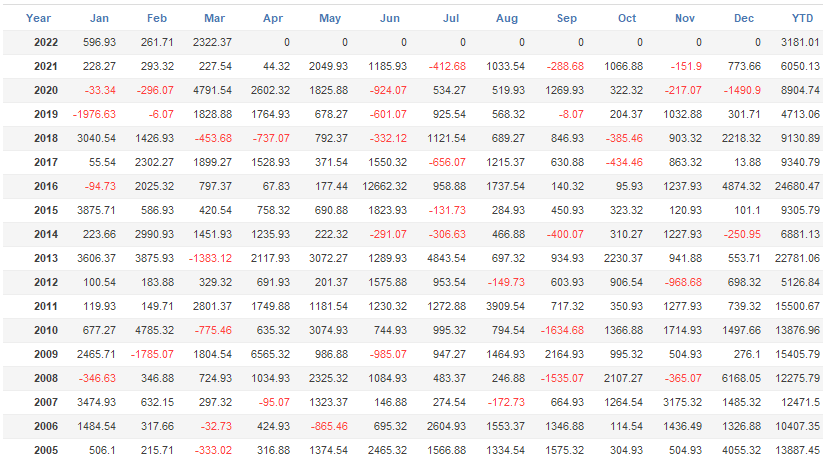Click the 6168.05 value for December 2008
Viewport: 830px width, 466px height.
(x=737, y=378)
